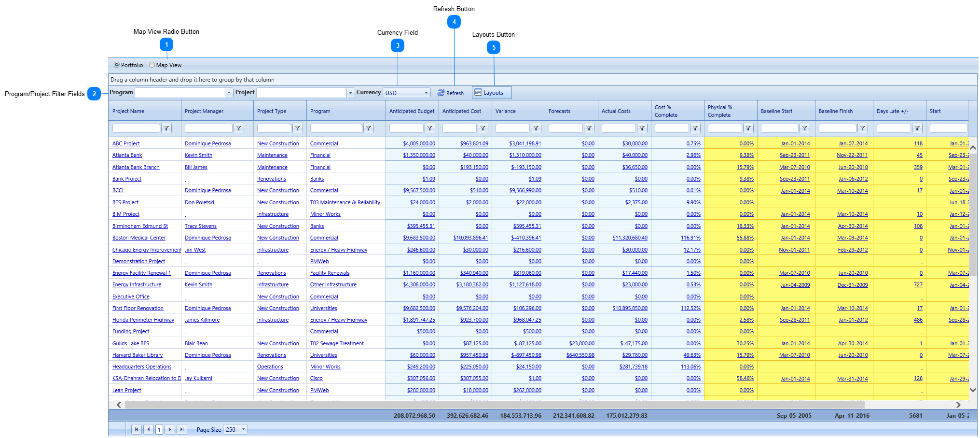980x438 pixels.
Task: Click 58.46% physical complete value
Action: click(745, 379)
